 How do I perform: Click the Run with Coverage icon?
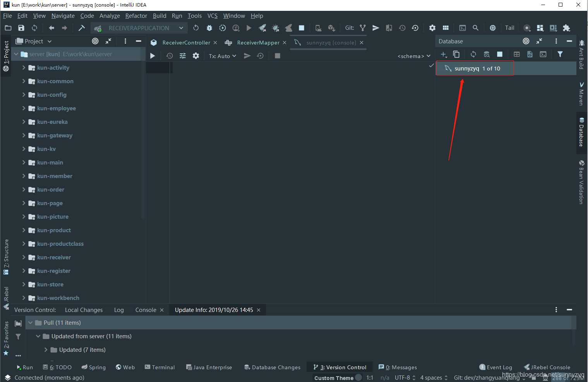[x=223, y=28]
